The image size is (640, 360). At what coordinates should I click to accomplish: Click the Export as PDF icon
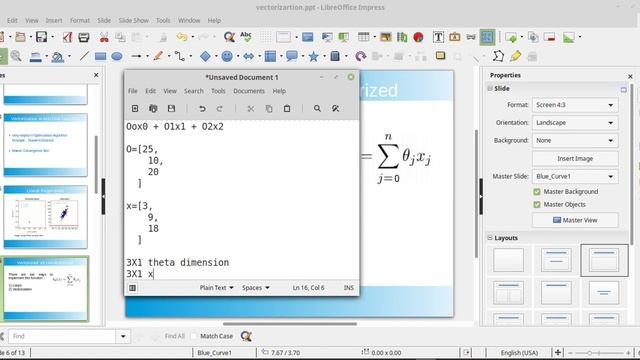click(67, 38)
